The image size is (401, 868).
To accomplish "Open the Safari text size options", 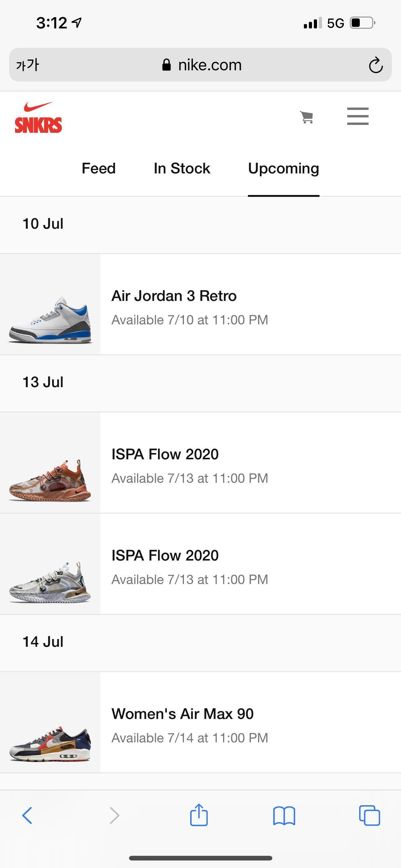I will (x=27, y=65).
